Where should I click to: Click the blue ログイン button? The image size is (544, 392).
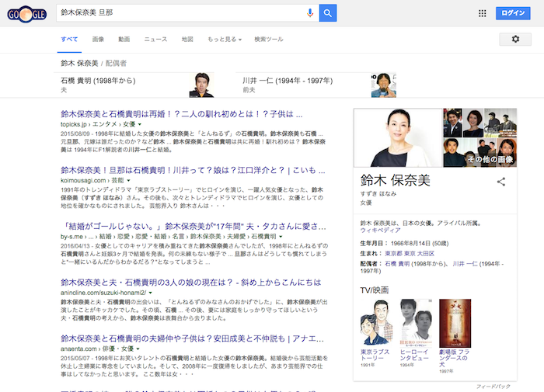(514, 13)
